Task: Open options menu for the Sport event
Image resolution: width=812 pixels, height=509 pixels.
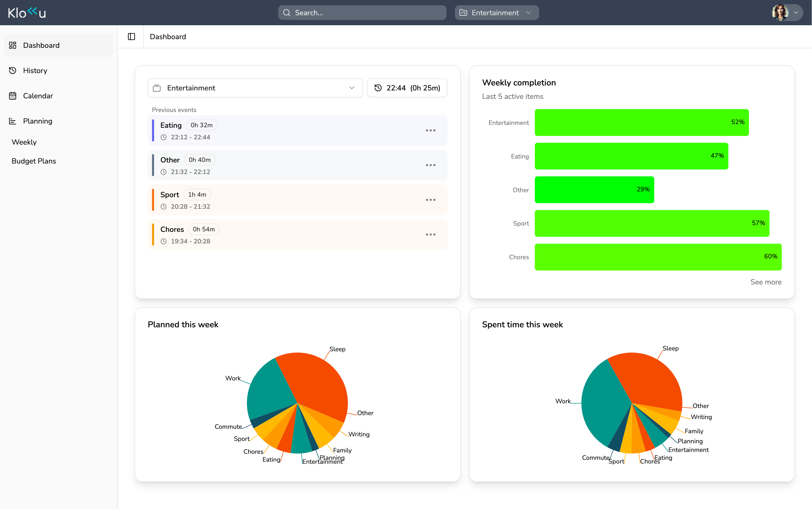Action: click(430, 200)
